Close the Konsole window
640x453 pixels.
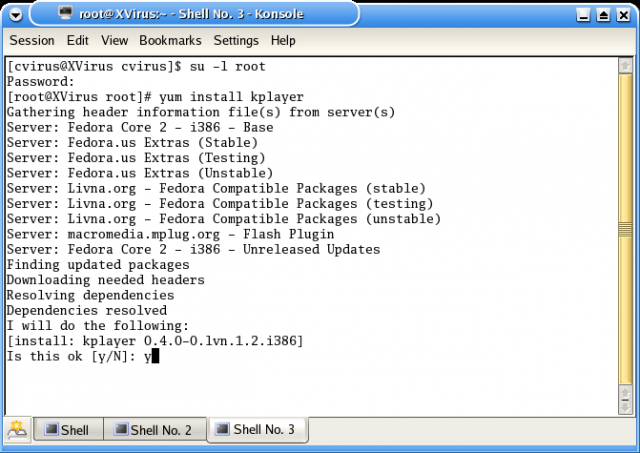[x=623, y=14]
